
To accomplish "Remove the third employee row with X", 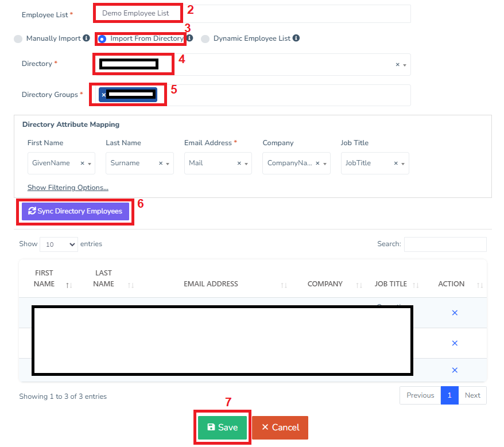I will coord(455,370).
